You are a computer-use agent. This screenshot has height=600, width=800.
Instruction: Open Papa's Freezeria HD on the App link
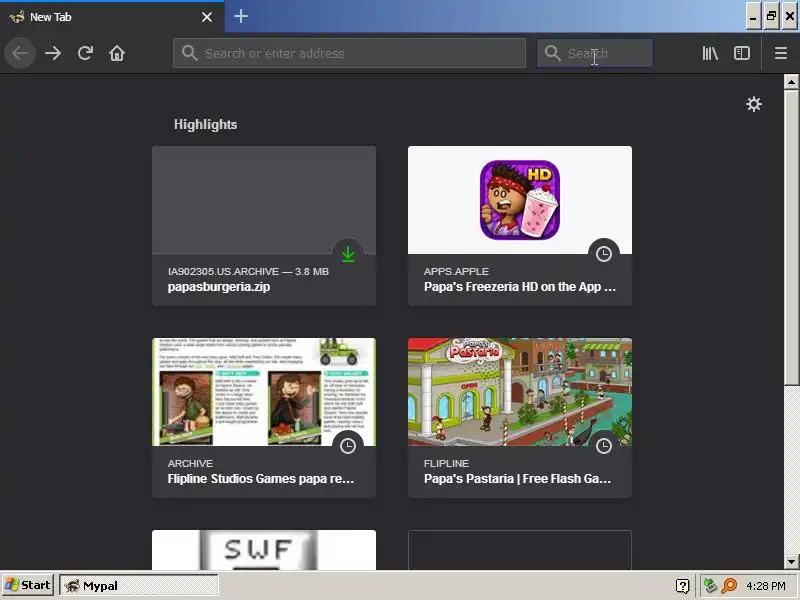click(x=520, y=287)
